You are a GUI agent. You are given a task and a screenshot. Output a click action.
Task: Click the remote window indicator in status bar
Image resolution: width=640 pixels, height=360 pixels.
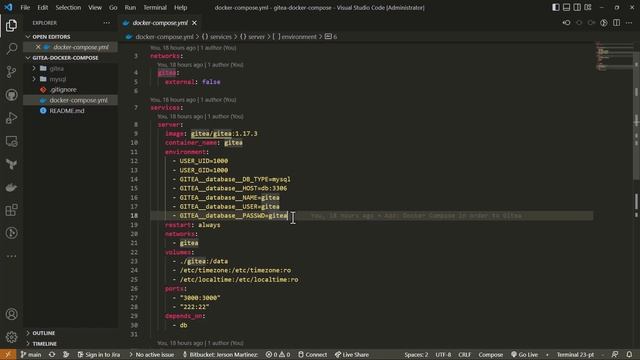pyautogui.click(x=8, y=354)
